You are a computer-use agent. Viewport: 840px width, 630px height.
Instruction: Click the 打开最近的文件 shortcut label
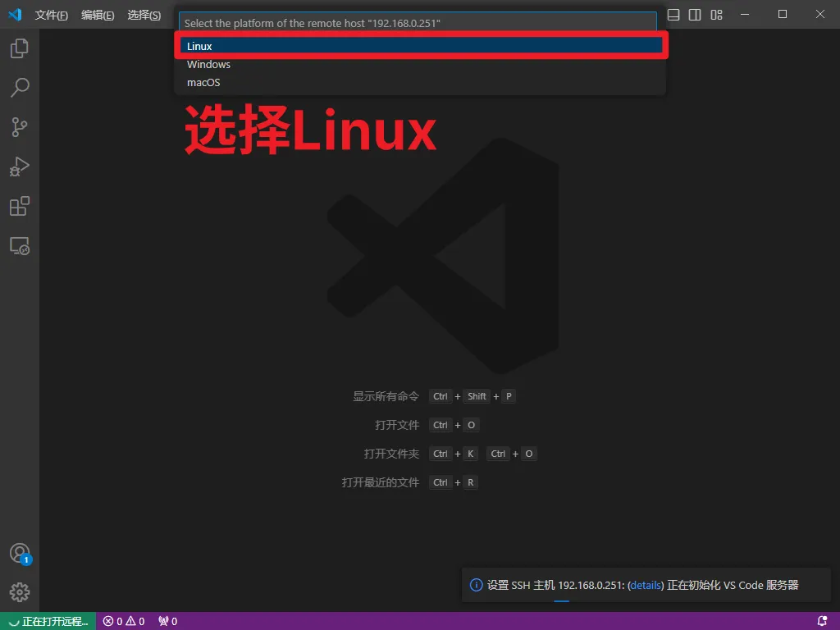(381, 482)
